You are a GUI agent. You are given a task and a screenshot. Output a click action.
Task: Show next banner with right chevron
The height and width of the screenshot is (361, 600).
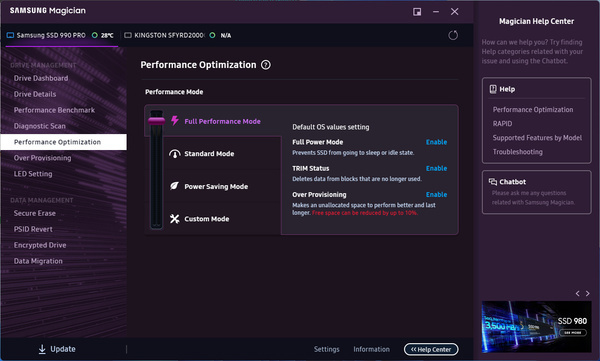point(587,294)
